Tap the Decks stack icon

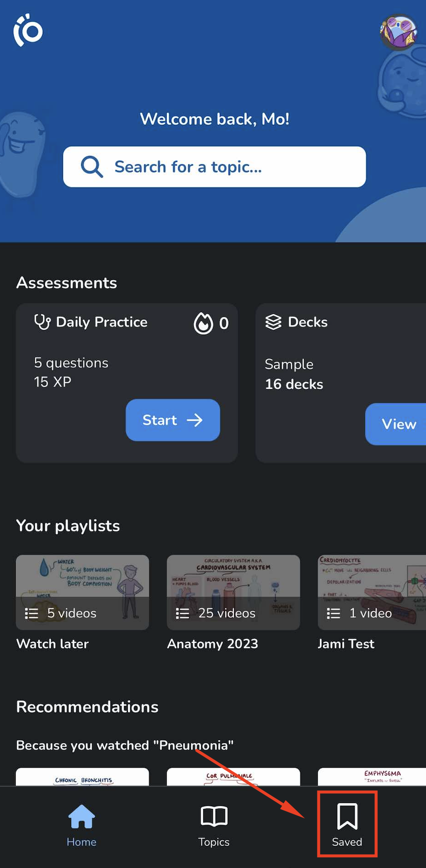pyautogui.click(x=274, y=322)
